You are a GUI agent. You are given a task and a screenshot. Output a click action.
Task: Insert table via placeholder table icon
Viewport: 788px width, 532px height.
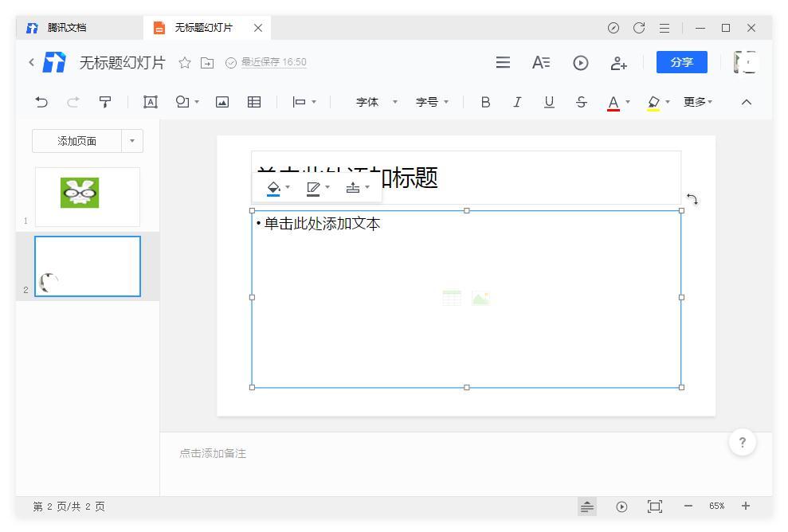tap(452, 298)
